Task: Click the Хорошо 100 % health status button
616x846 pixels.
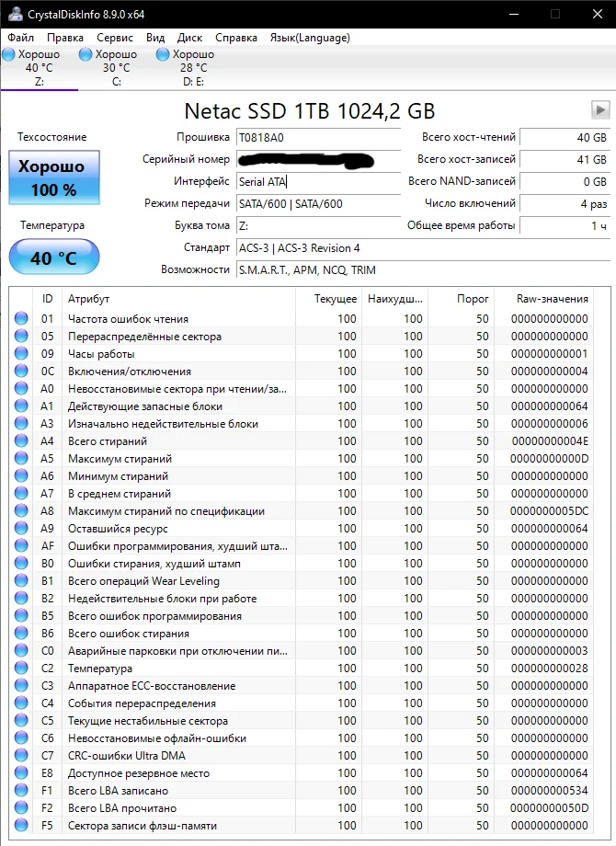Action: coord(54,177)
